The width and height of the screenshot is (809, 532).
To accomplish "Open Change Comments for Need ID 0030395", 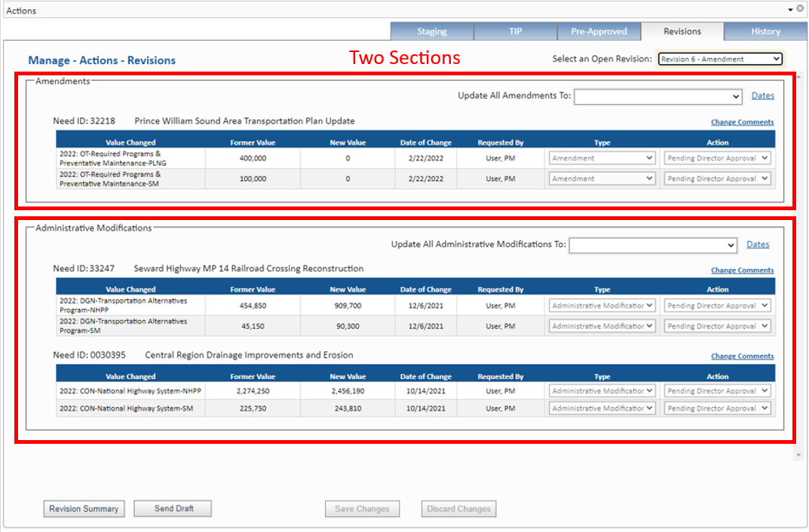I will click(x=743, y=356).
